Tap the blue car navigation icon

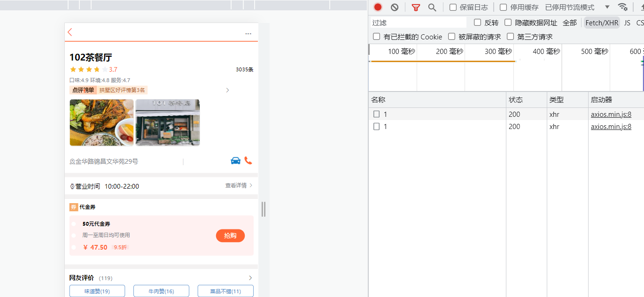click(x=236, y=160)
